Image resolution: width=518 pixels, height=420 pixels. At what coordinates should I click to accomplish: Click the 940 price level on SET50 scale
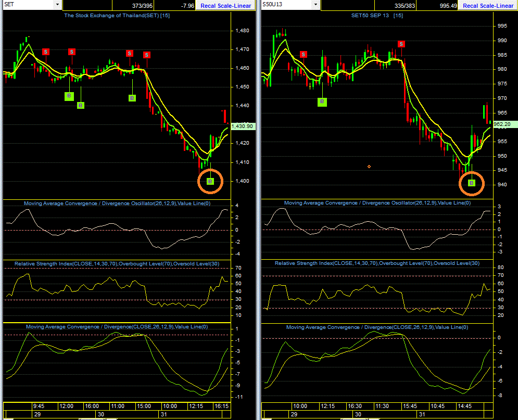pyautogui.click(x=502, y=185)
